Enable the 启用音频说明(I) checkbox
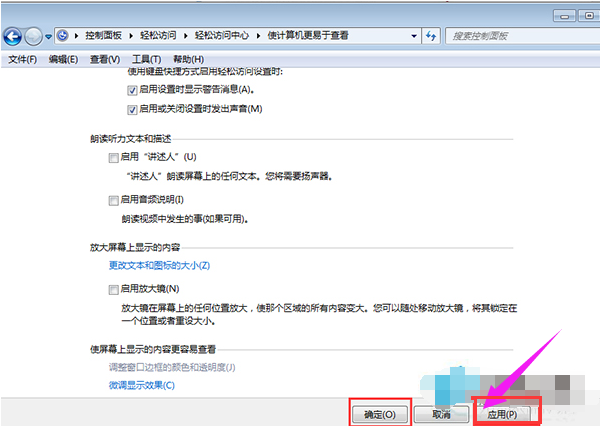 [x=113, y=200]
